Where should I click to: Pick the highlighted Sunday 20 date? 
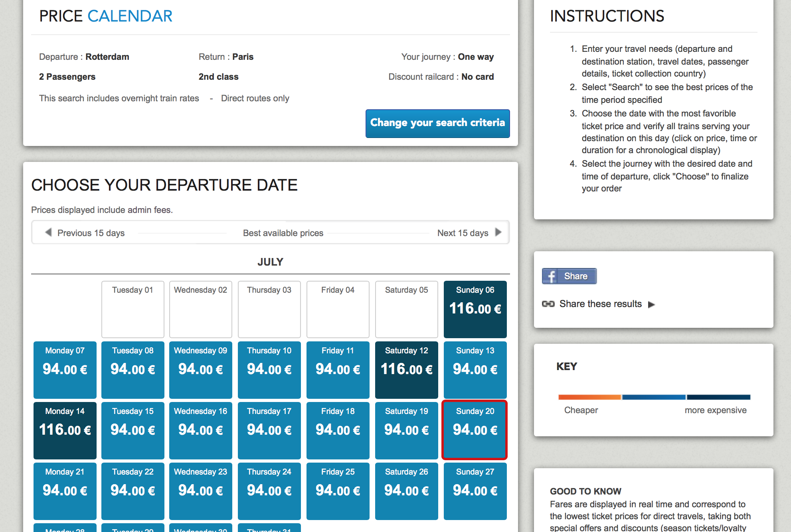(475, 430)
